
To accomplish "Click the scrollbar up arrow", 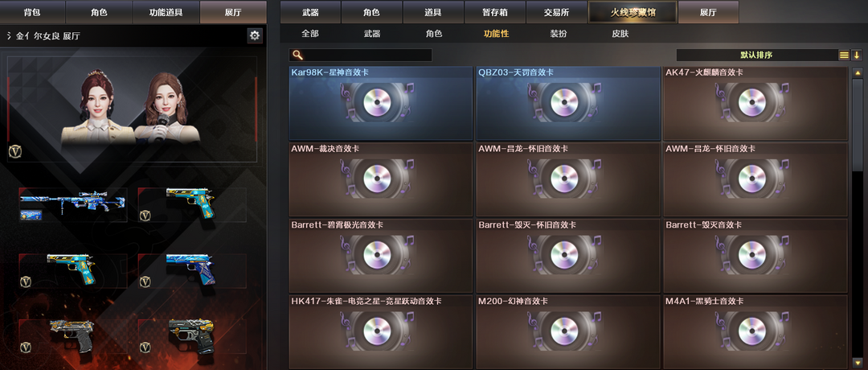I will 857,72.
